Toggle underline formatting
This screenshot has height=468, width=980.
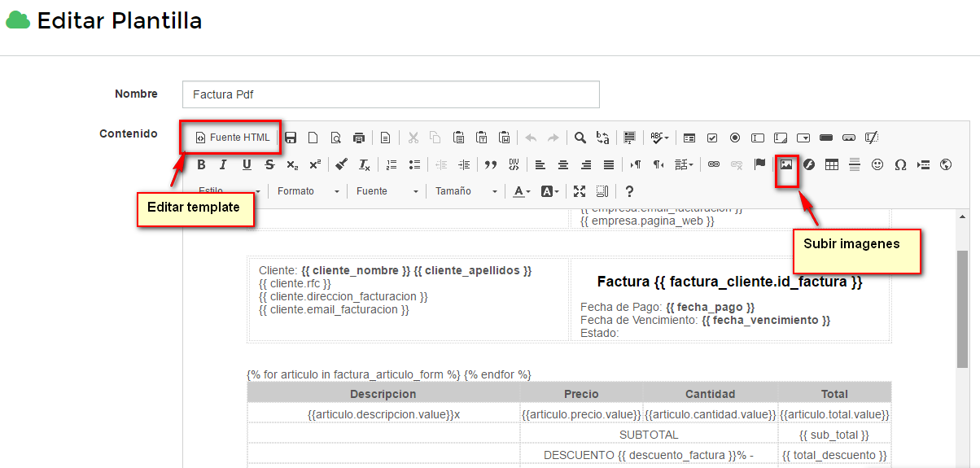pyautogui.click(x=247, y=164)
